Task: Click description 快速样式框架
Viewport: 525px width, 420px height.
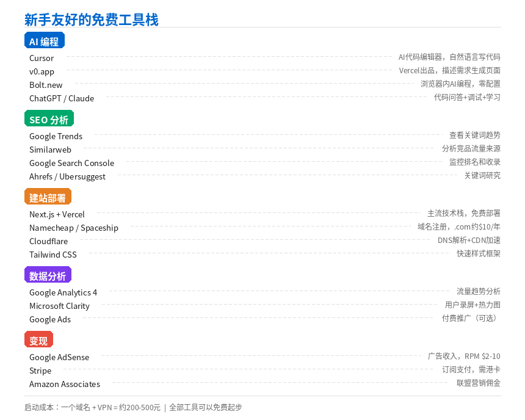Action: pyautogui.click(x=479, y=253)
